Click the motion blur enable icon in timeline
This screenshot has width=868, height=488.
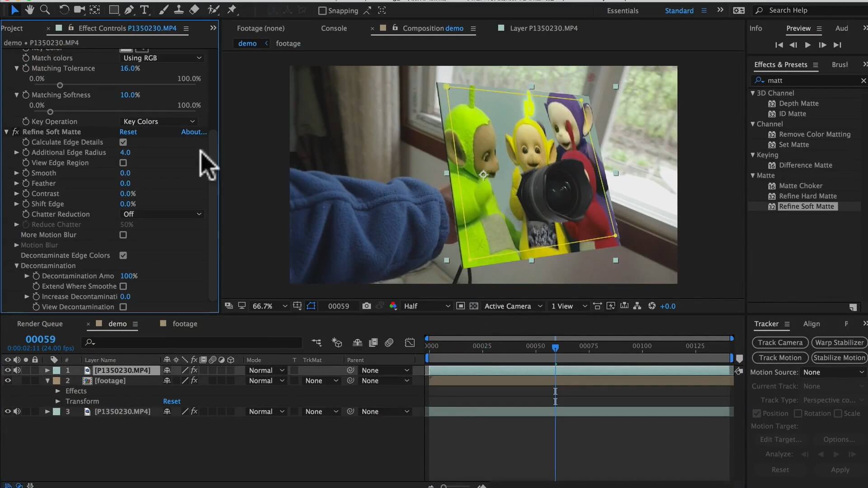389,343
